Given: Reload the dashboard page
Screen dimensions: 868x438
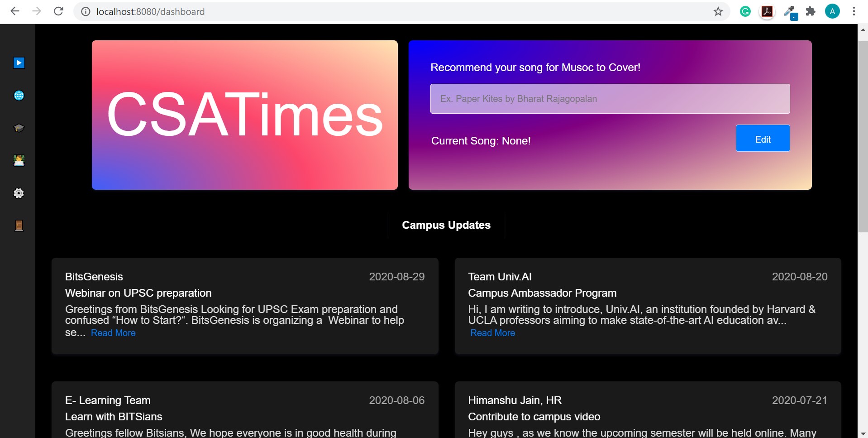Looking at the screenshot, I should (58, 11).
